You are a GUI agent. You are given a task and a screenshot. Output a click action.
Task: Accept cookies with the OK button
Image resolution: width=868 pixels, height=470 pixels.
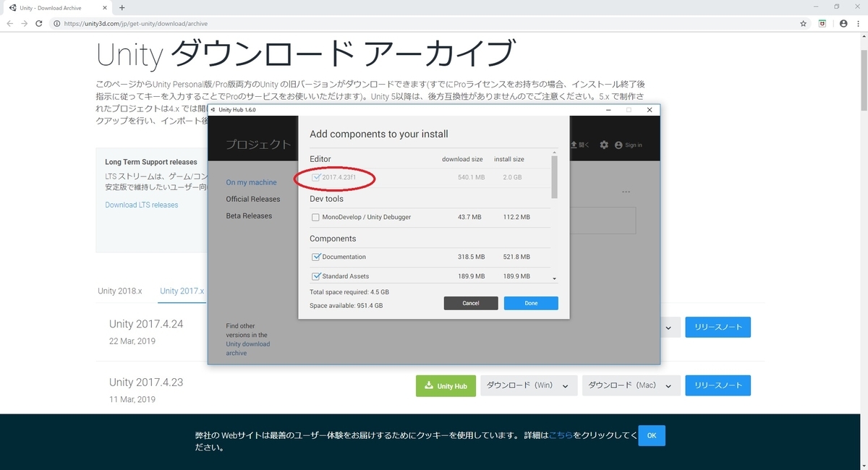(652, 435)
